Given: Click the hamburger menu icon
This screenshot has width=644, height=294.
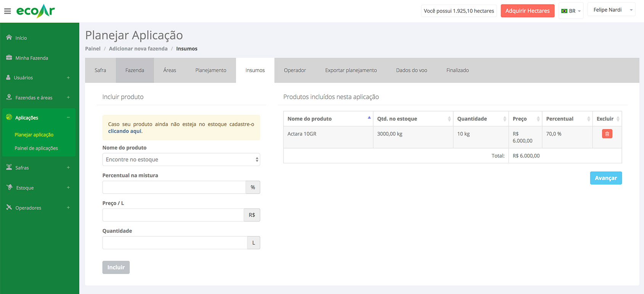Looking at the screenshot, I should pos(7,11).
